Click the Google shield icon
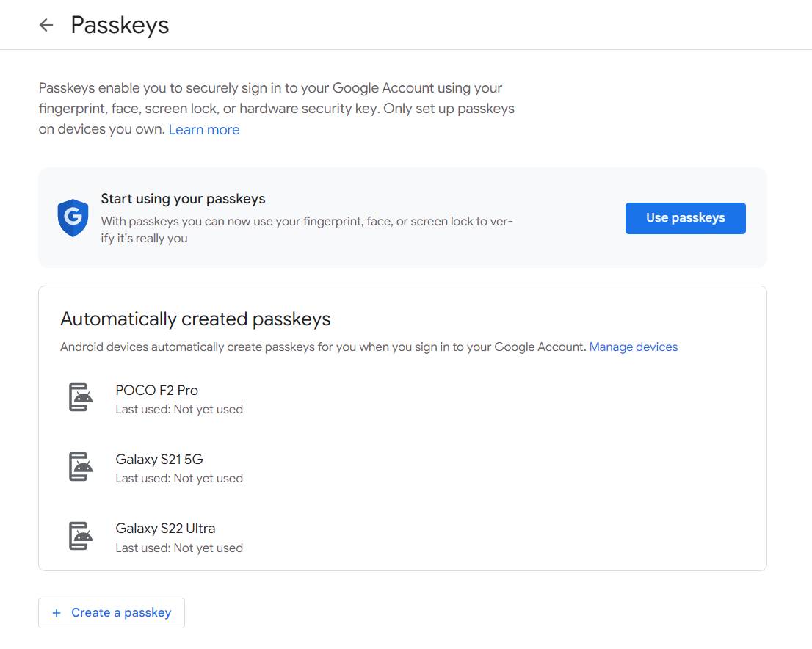The height and width of the screenshot is (649, 812). (x=73, y=217)
